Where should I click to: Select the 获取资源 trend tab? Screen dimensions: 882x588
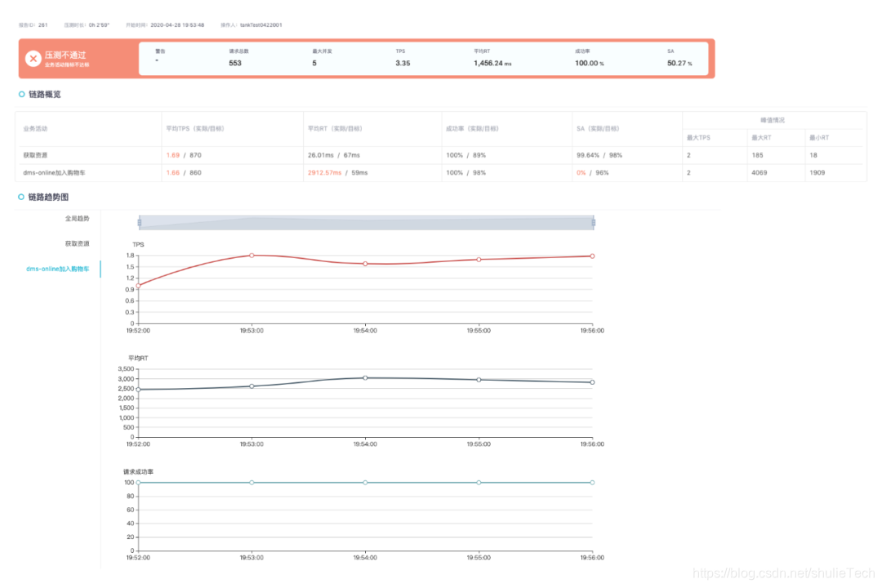click(x=77, y=243)
